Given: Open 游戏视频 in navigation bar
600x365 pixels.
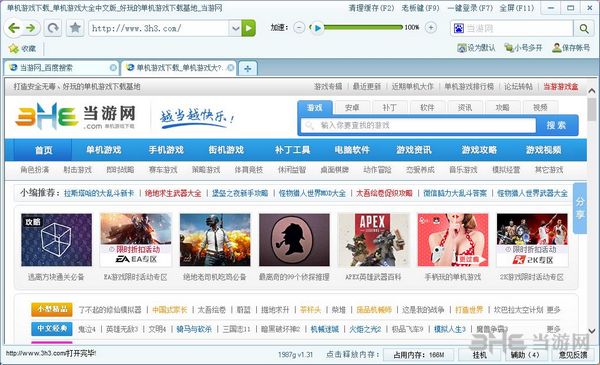Looking at the screenshot, I should click(543, 150).
